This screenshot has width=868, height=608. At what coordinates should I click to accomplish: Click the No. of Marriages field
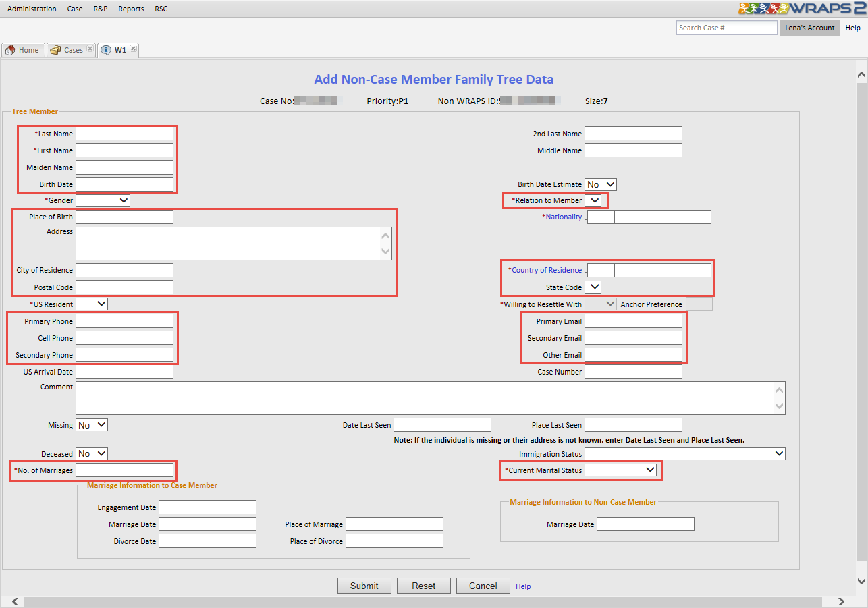[x=124, y=470]
